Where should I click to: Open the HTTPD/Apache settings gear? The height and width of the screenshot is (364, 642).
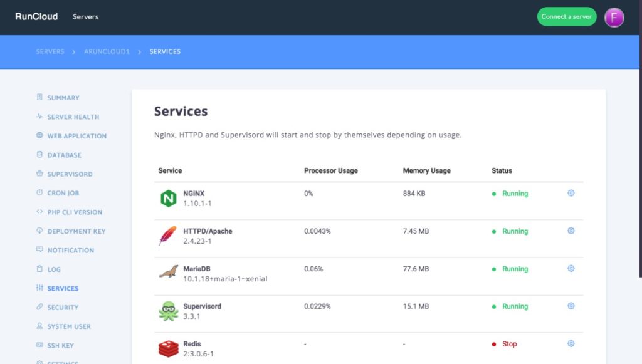coord(571,231)
